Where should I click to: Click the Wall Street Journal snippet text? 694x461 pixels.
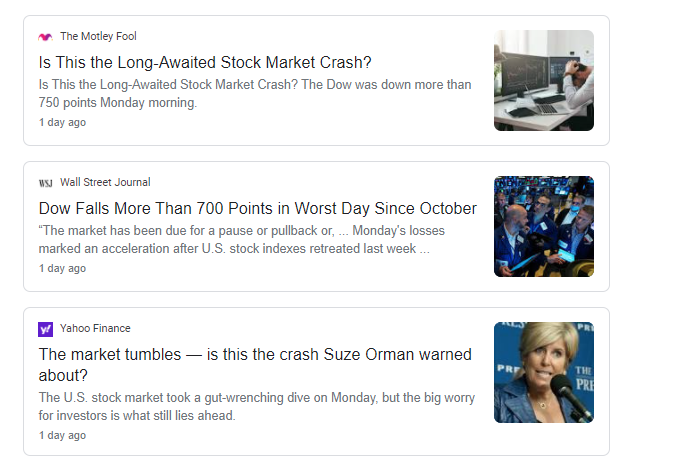pos(240,240)
